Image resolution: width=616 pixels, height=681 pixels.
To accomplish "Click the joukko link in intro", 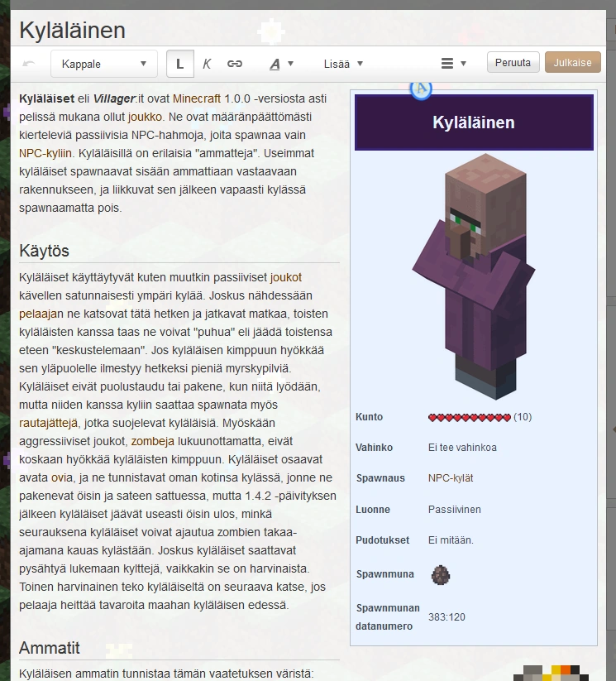I will click(145, 117).
